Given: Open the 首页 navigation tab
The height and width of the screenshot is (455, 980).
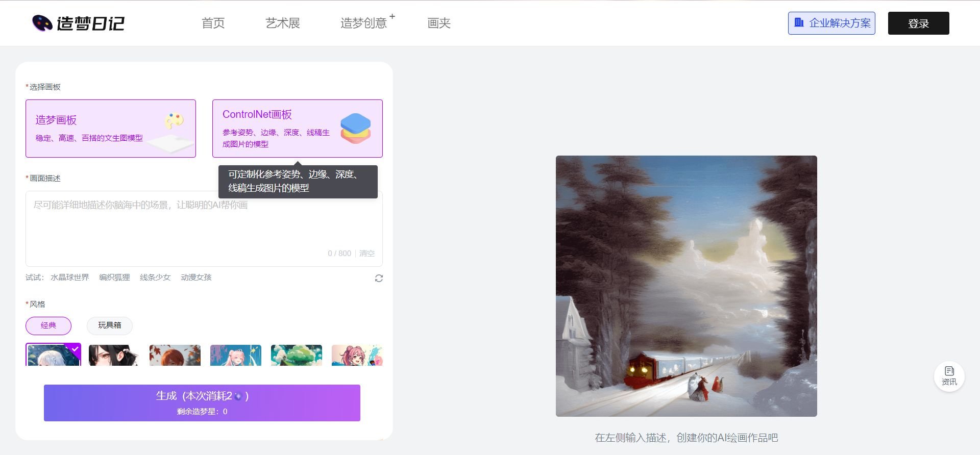Looking at the screenshot, I should pyautogui.click(x=213, y=23).
